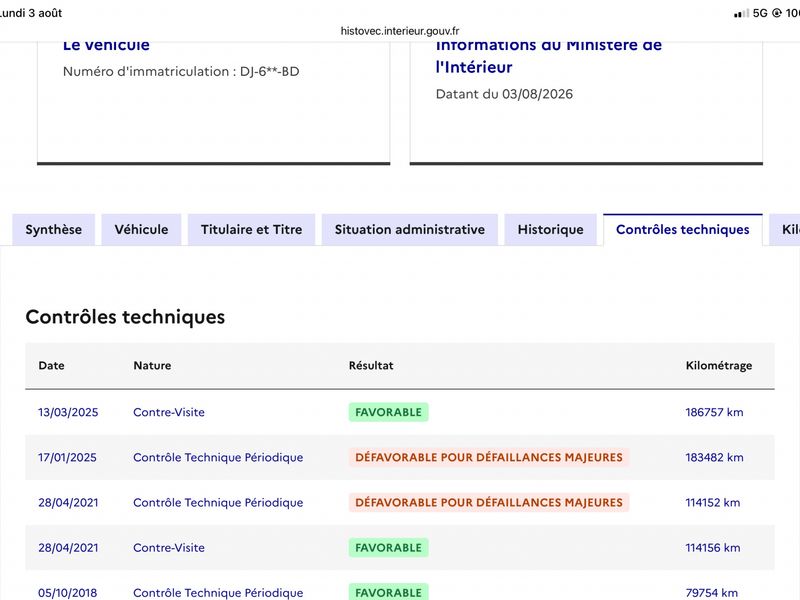Select the 183482 km mileage value
The width and height of the screenshot is (800, 600).
point(714,457)
